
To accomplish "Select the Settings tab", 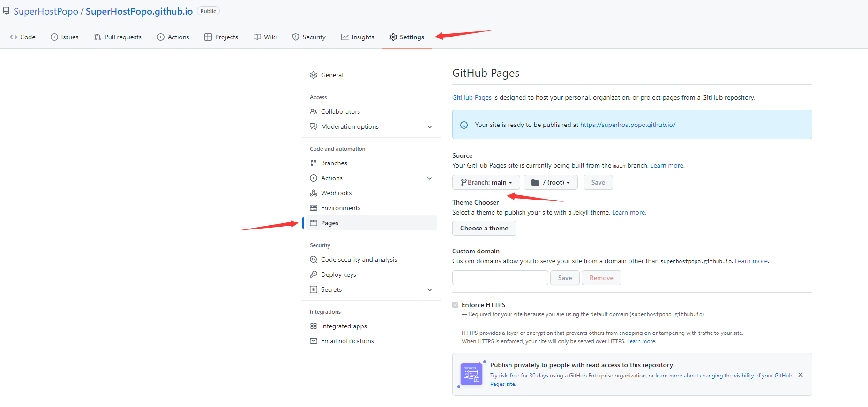I will [x=407, y=37].
